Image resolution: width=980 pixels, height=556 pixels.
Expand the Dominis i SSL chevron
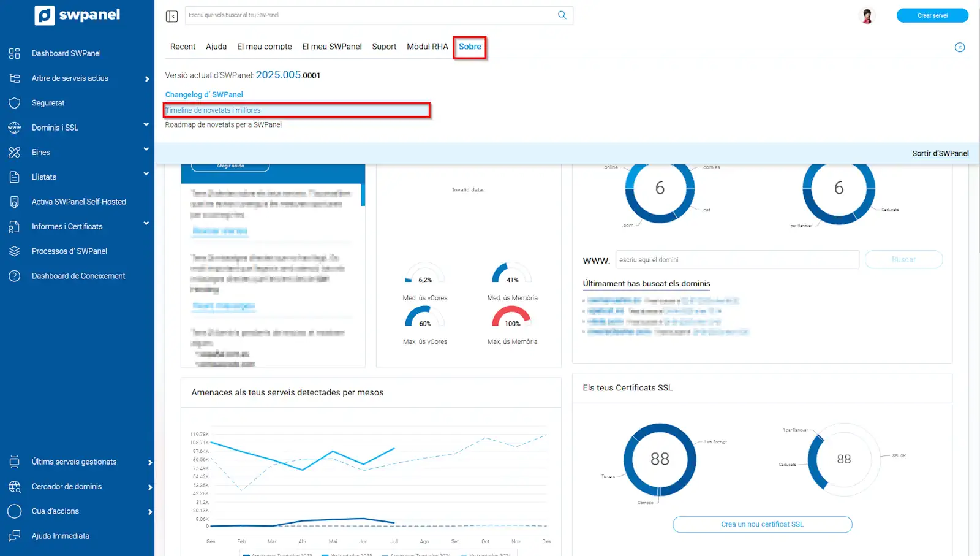coord(146,124)
